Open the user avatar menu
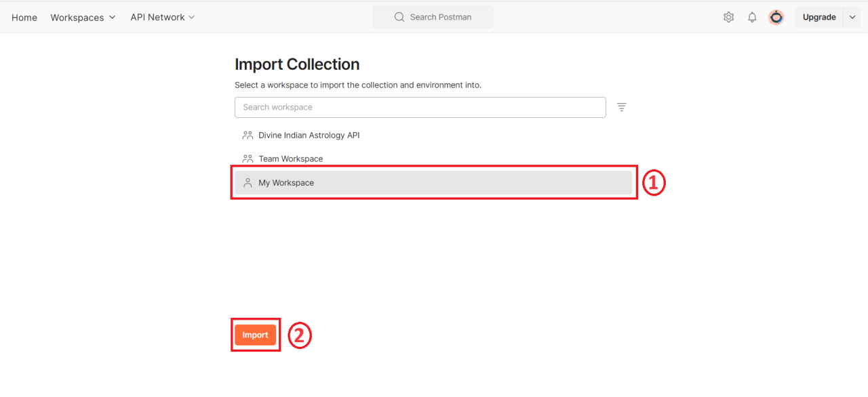The height and width of the screenshot is (397, 868). (776, 18)
